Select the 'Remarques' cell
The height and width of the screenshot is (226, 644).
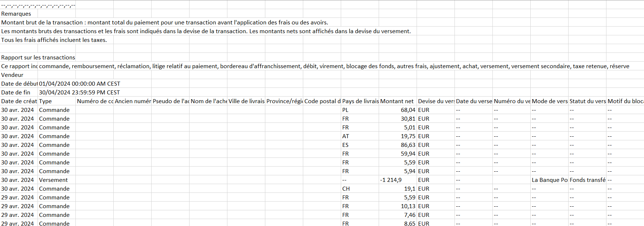point(16,14)
